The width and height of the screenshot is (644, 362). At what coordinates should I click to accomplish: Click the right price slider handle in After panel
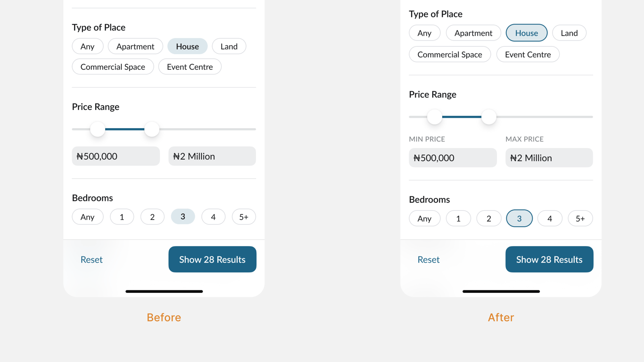coord(489,117)
